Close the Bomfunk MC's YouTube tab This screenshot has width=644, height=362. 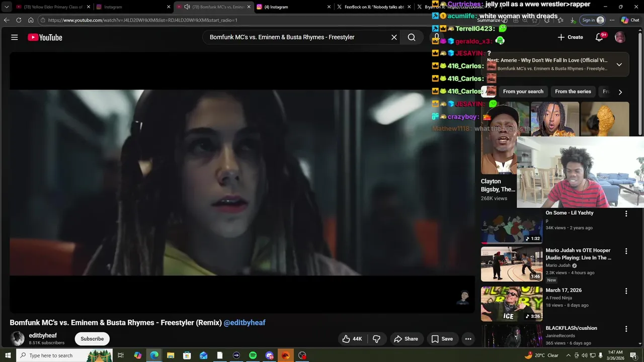tap(249, 7)
